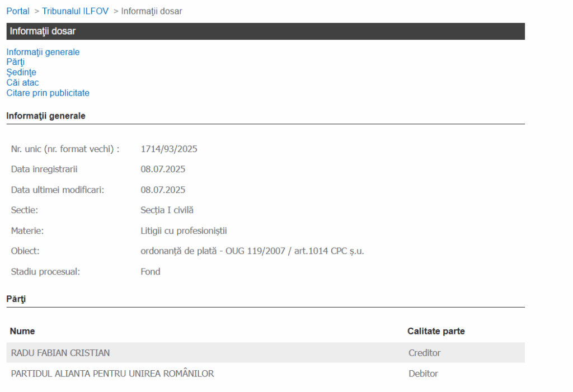Click the Părți navigation link near top
Screen dimensions: 573x392
tap(15, 62)
